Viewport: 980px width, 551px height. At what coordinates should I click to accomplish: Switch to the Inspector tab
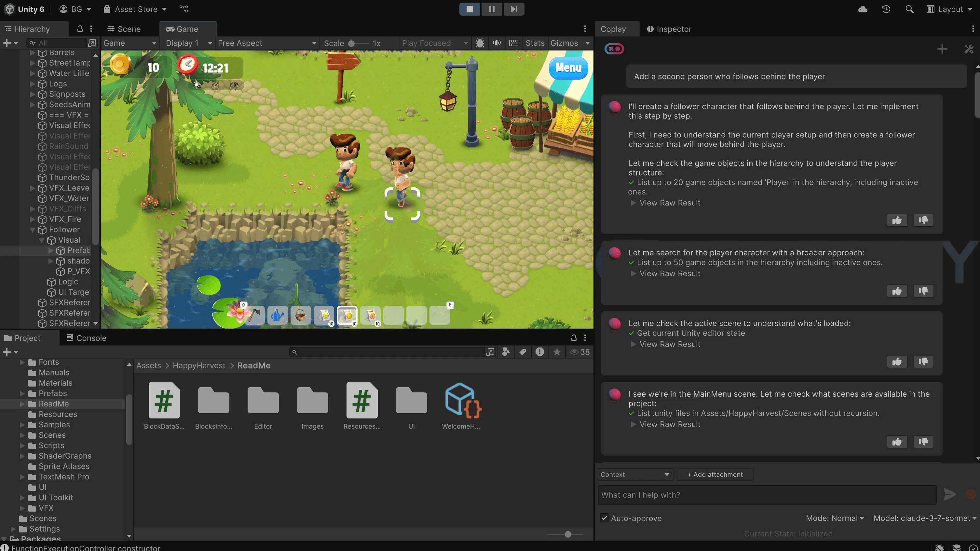coord(670,29)
